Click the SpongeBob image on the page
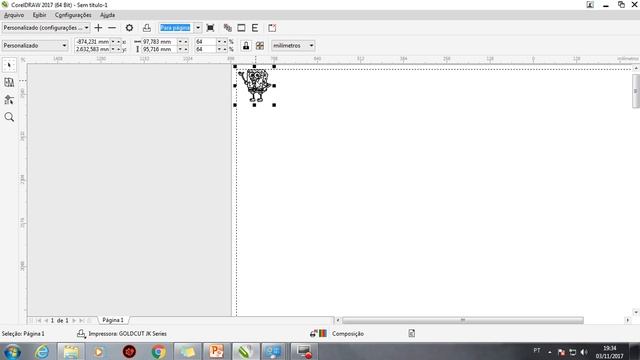 [x=255, y=85]
